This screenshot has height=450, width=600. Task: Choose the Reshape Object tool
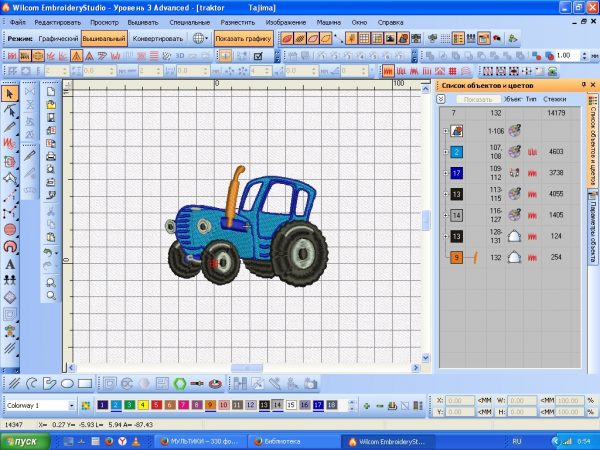click(10, 110)
